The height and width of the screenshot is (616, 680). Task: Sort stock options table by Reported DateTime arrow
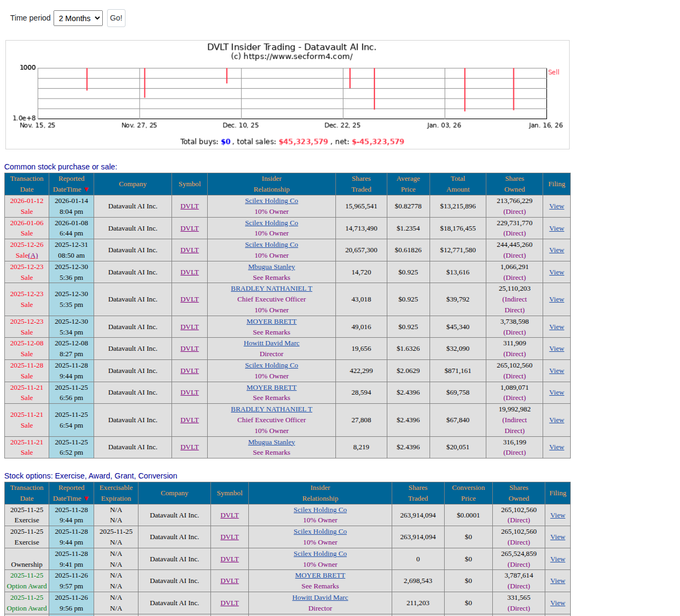87,499
